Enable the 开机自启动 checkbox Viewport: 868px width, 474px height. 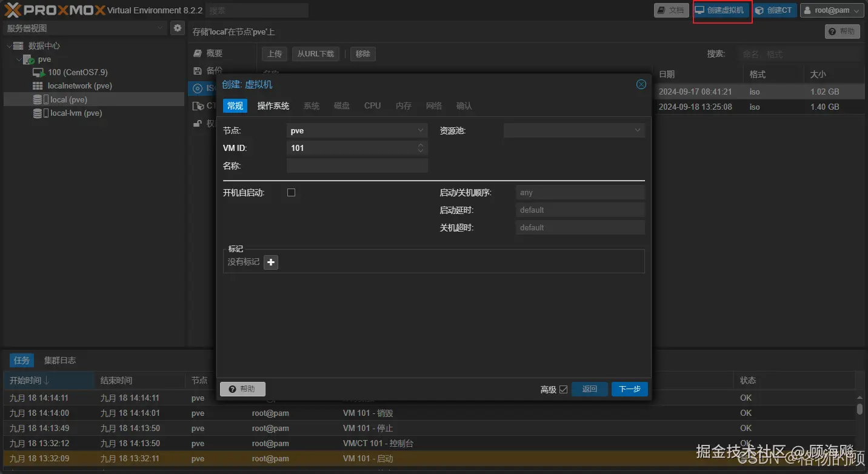point(291,192)
